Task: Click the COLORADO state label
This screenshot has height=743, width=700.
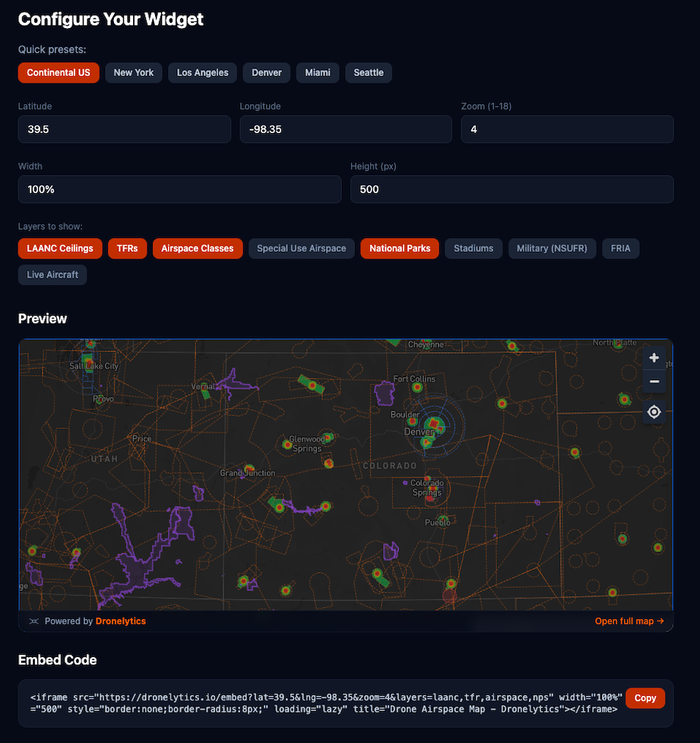Action: click(x=390, y=465)
